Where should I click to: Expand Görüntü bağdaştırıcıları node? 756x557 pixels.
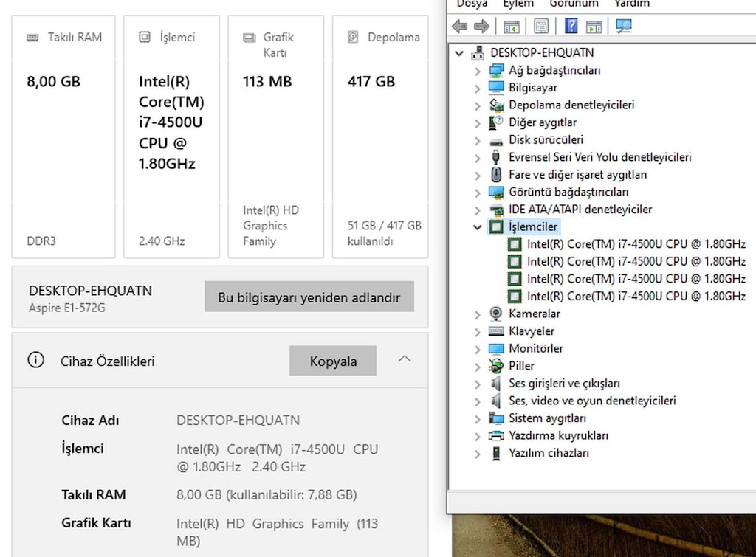tap(478, 193)
